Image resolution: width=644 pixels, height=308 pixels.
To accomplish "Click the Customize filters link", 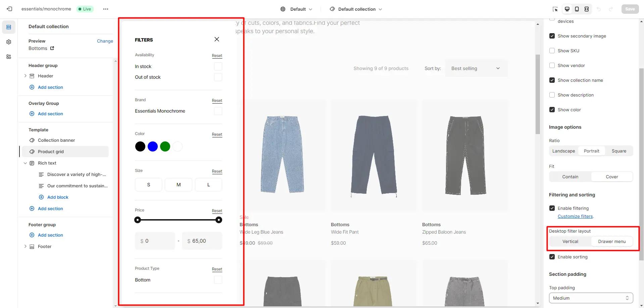I will [x=575, y=216].
